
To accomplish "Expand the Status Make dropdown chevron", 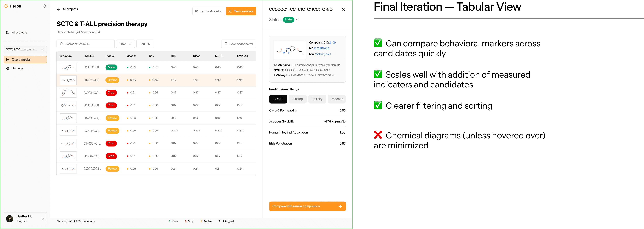I will click(297, 20).
